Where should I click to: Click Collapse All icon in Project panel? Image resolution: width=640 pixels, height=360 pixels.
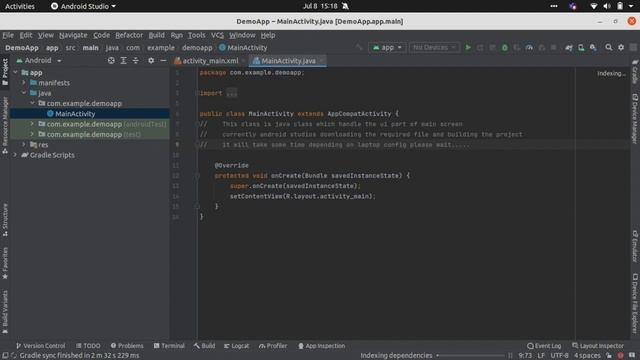(136, 60)
